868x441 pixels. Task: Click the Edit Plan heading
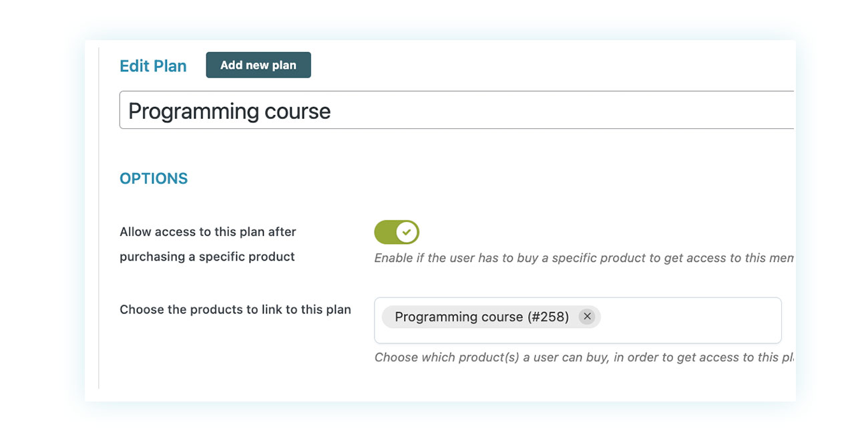[153, 66]
